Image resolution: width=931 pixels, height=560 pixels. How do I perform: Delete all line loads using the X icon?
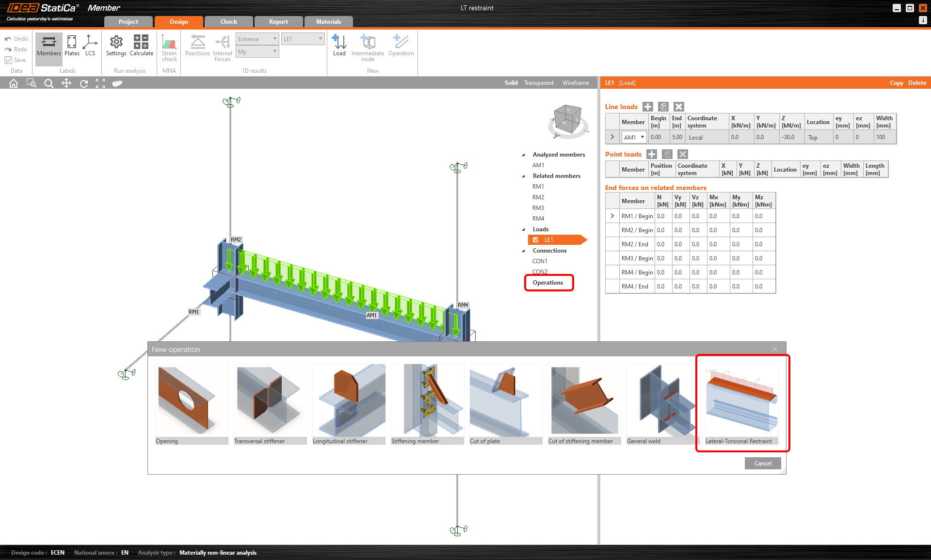(x=679, y=107)
